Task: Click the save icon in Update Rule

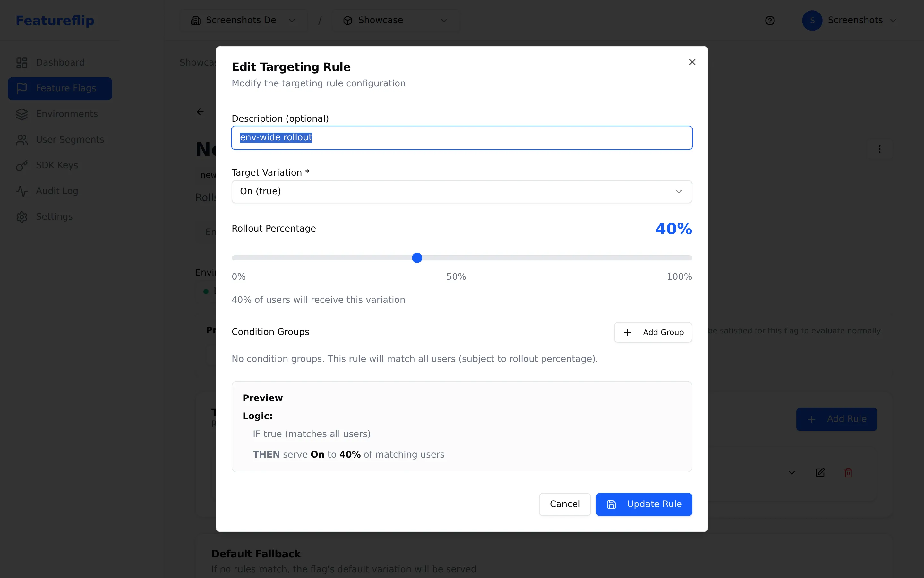Action: tap(611, 504)
